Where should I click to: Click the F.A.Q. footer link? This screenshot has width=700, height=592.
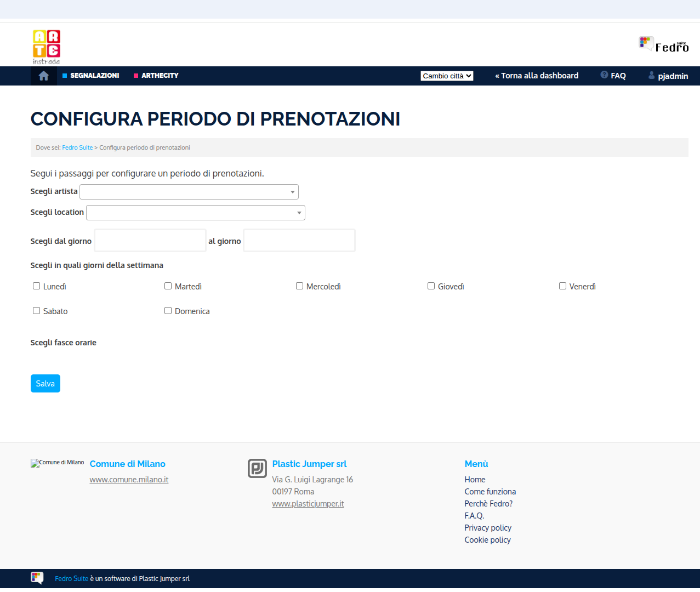click(474, 516)
